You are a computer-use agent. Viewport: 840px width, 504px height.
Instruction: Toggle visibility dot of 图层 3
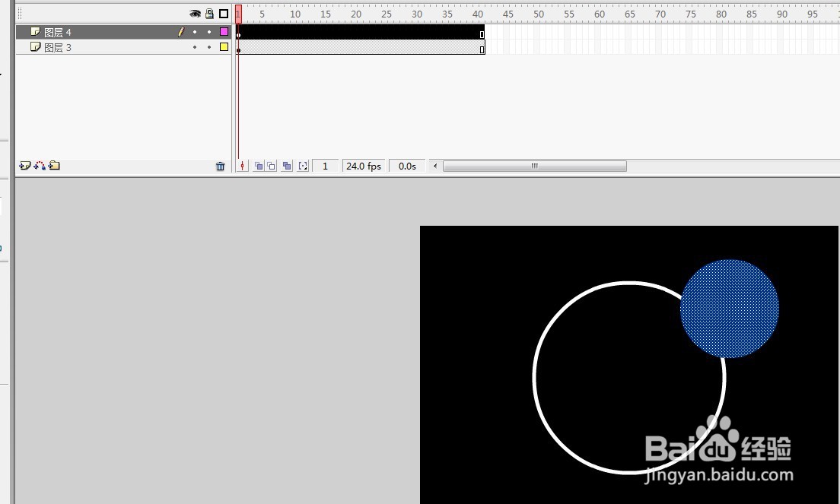click(x=195, y=47)
